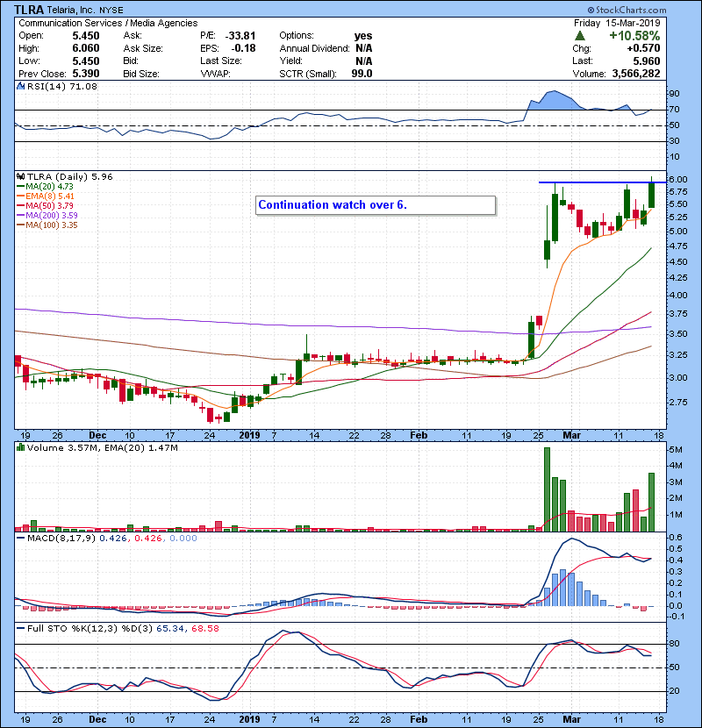This screenshot has width=702, height=728.
Task: Click the +10.58% percent change value
Action: (634, 36)
